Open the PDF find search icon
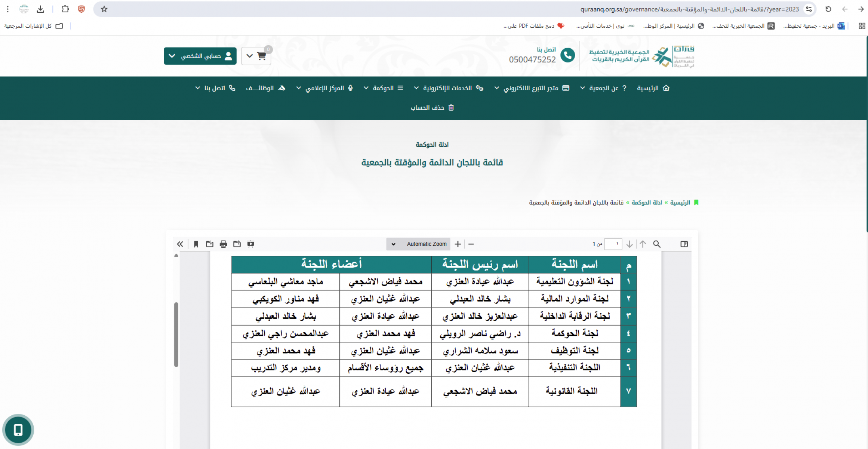 click(657, 244)
